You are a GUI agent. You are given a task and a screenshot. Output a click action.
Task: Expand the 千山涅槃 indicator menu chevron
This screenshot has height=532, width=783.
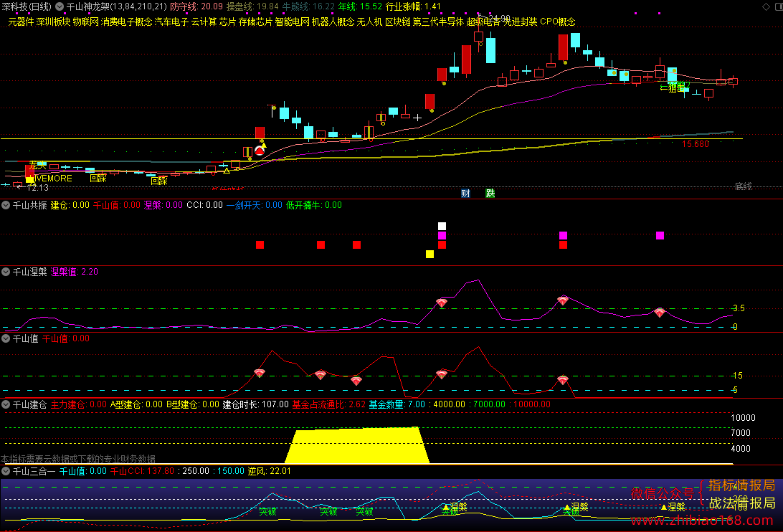point(6,272)
